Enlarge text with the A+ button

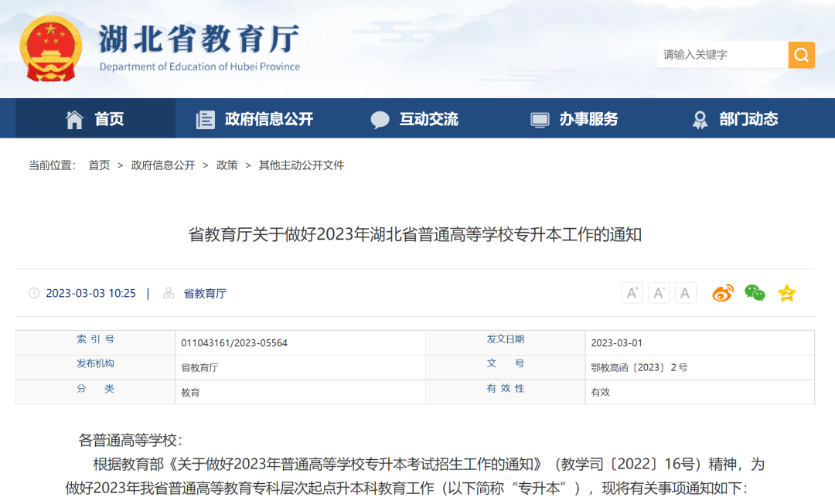[632, 292]
